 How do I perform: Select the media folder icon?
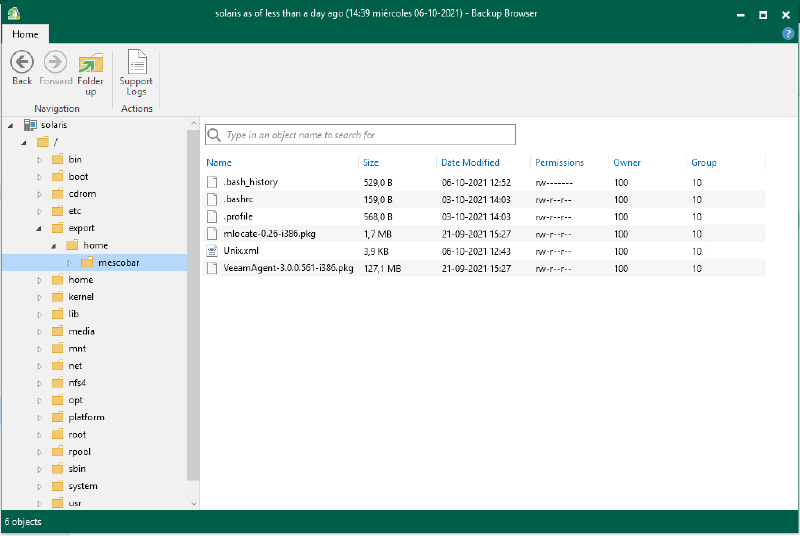click(58, 331)
